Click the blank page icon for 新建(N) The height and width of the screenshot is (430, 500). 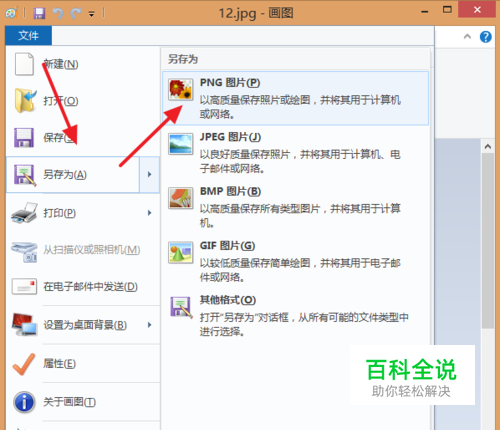pos(24,64)
